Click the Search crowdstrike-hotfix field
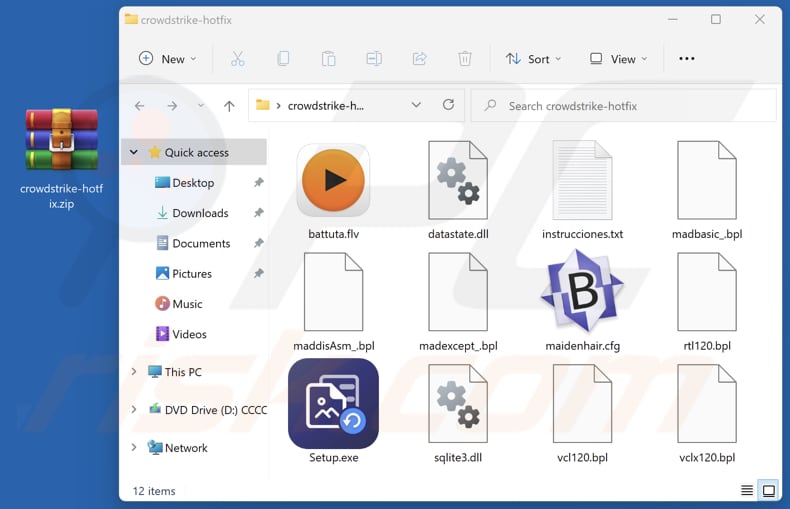 624,106
